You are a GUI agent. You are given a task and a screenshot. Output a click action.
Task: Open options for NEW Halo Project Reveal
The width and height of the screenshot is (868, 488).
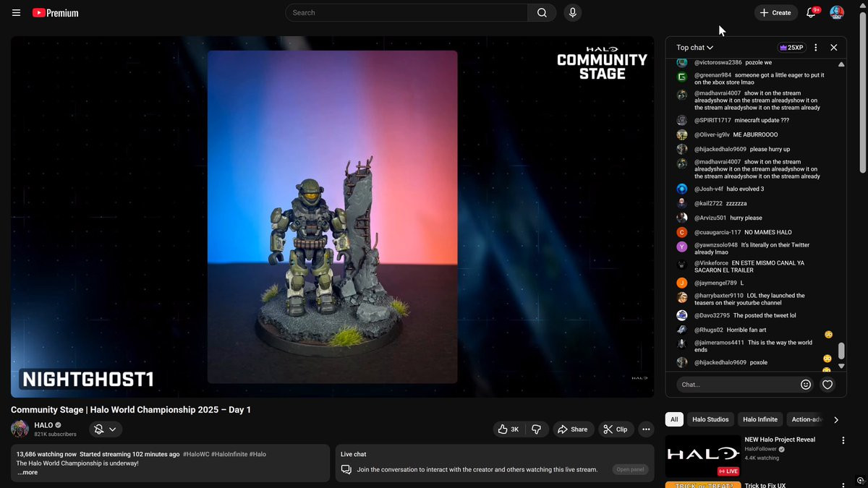click(843, 440)
